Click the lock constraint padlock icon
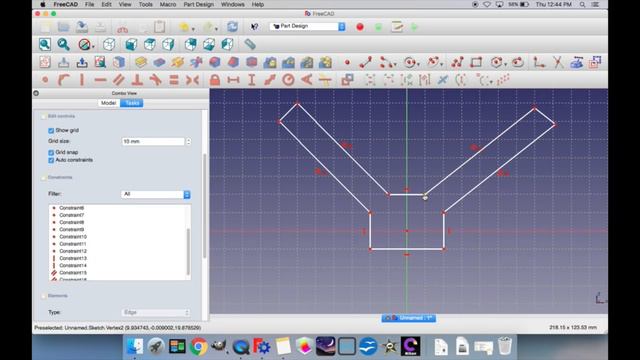Image resolution: width=640 pixels, height=360 pixels. [x=215, y=80]
